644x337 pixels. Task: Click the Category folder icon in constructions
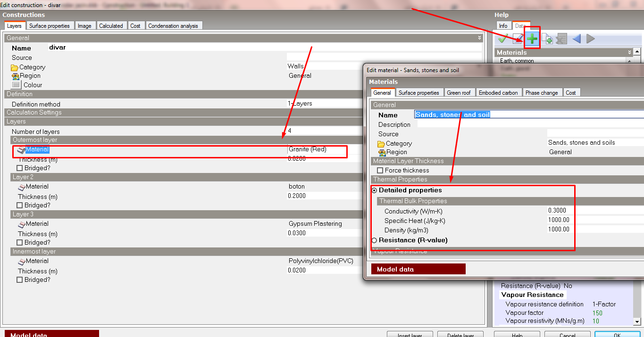click(x=15, y=67)
